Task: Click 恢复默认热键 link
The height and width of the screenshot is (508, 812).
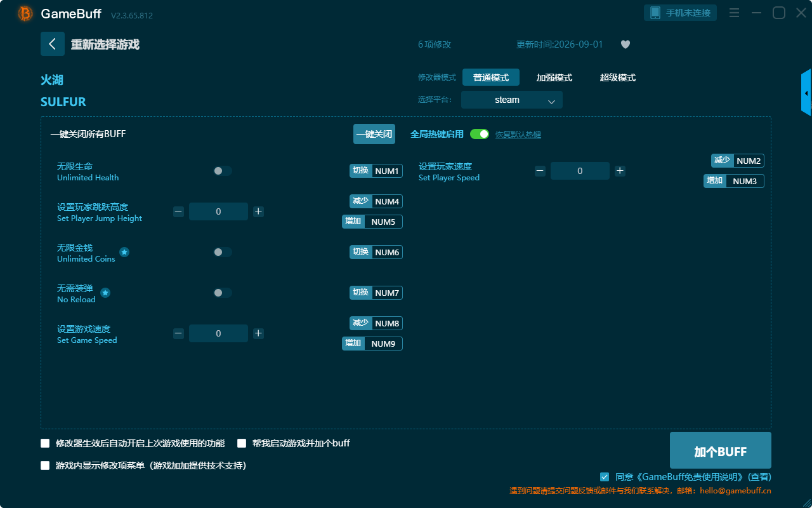Action: 518,135
